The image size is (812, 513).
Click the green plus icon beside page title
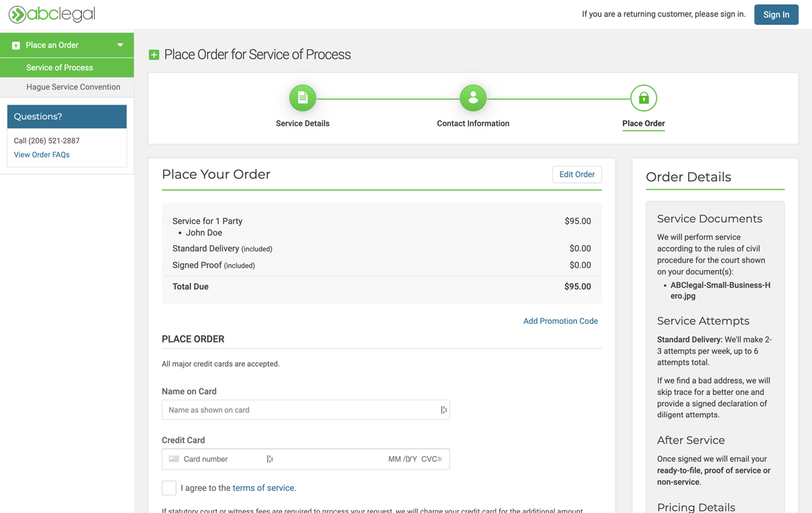pos(154,55)
